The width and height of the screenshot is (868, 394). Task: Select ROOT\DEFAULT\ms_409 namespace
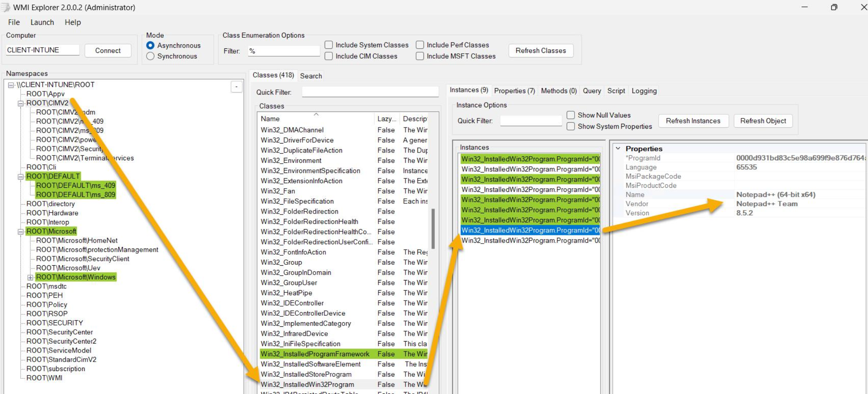(76, 186)
